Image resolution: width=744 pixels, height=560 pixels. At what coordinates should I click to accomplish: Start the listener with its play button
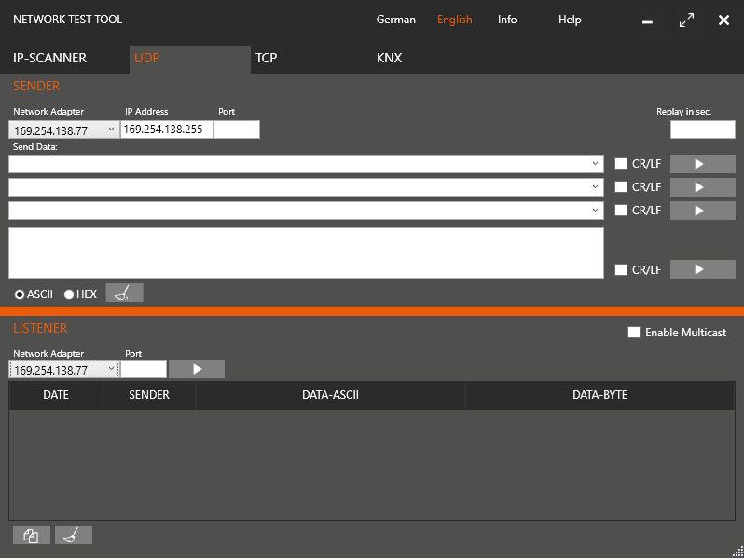click(197, 369)
